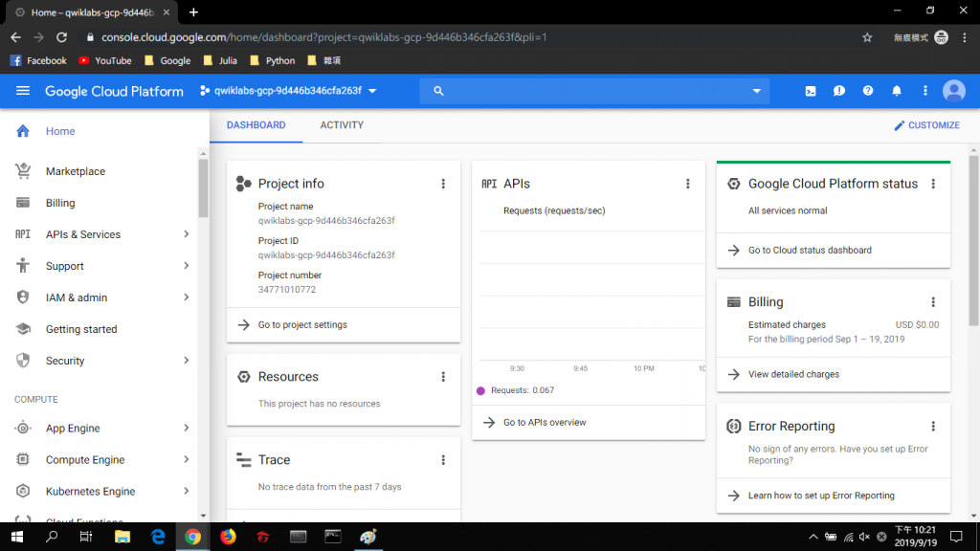Open the help question mark icon
980x551 pixels.
(x=868, y=91)
